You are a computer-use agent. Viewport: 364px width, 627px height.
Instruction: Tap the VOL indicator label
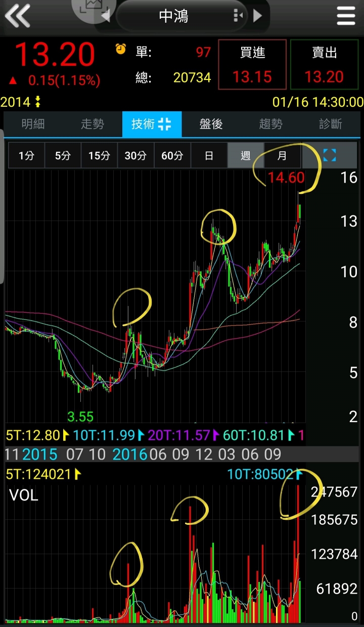[24, 495]
